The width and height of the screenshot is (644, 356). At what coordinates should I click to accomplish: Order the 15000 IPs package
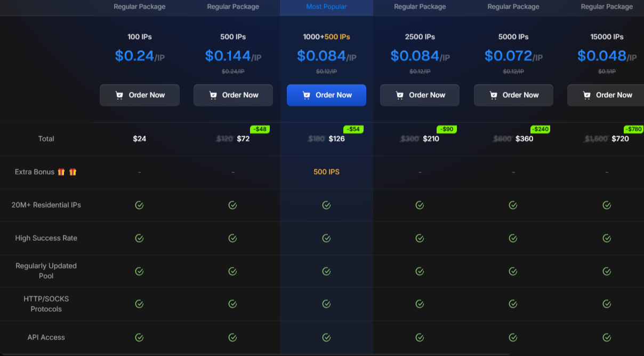tap(606, 95)
